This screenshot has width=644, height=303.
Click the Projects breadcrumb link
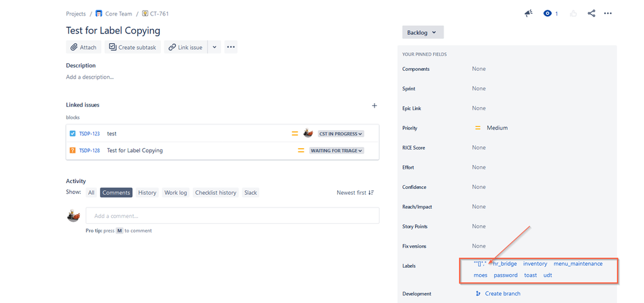pos(76,14)
